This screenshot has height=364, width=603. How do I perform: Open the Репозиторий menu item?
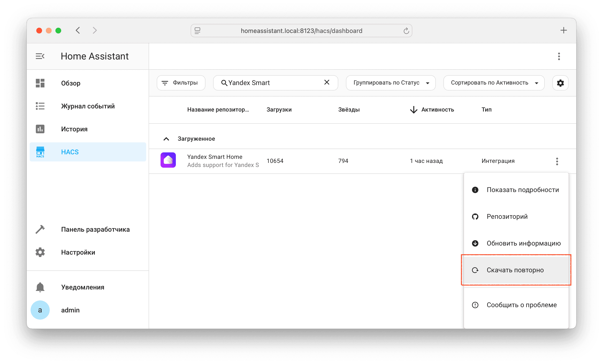point(507,216)
